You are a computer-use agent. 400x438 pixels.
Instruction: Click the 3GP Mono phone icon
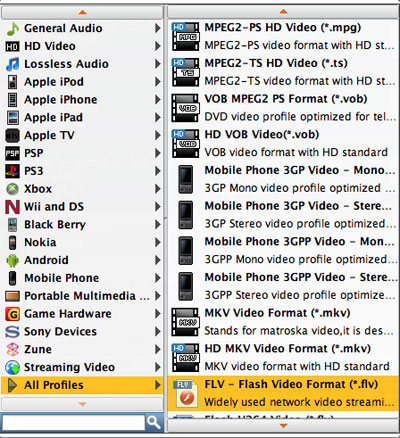click(186, 179)
